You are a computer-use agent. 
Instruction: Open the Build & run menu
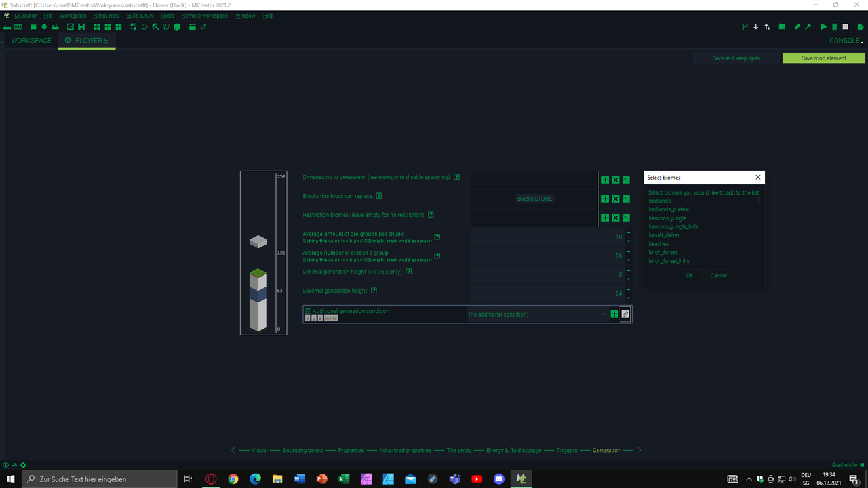click(140, 16)
